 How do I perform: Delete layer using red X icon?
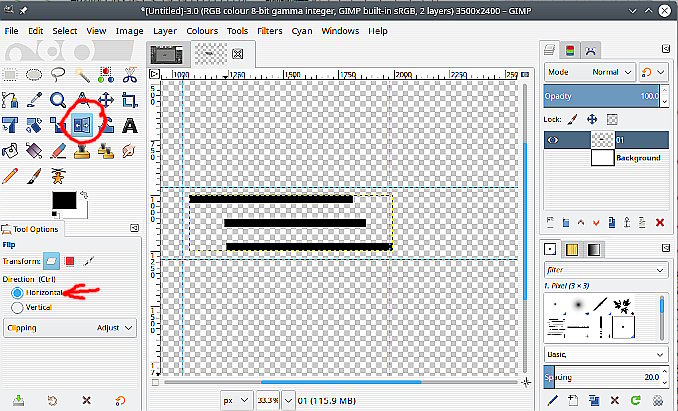point(659,222)
